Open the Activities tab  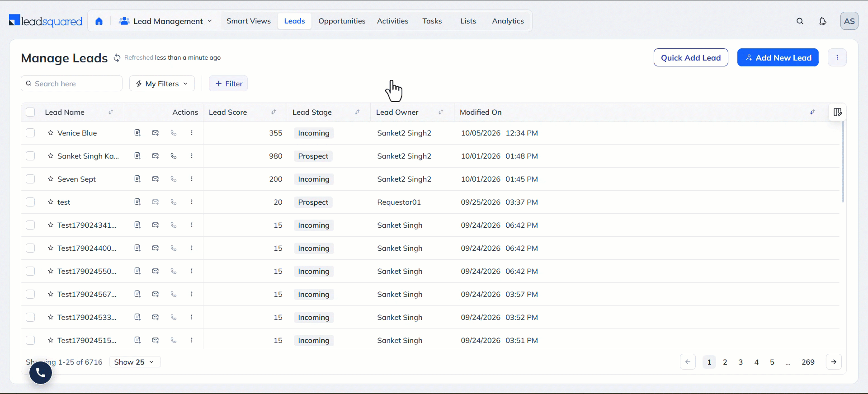(392, 21)
